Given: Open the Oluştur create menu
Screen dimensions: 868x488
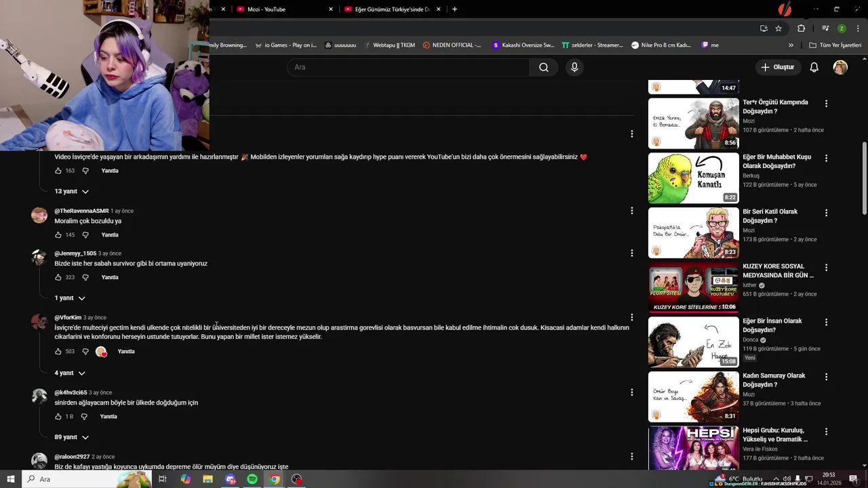Looking at the screenshot, I should point(777,67).
